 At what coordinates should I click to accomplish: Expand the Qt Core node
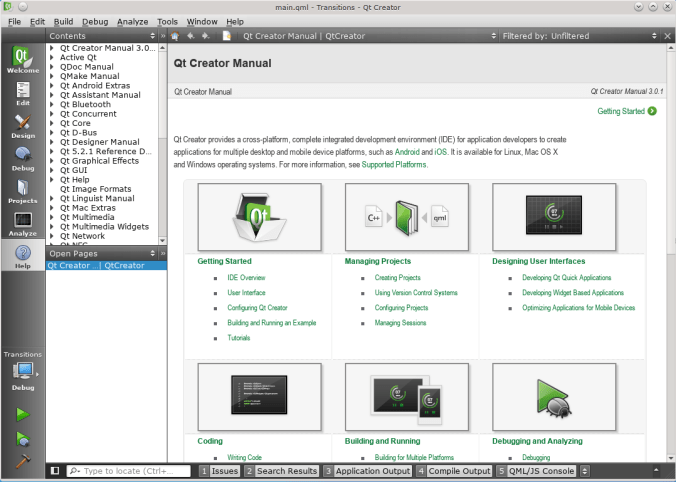pos(52,123)
